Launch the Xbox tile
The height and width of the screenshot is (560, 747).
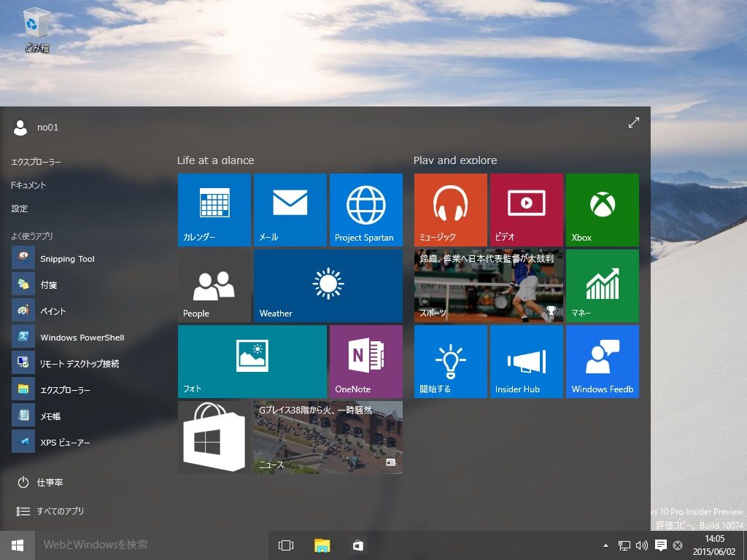point(602,210)
